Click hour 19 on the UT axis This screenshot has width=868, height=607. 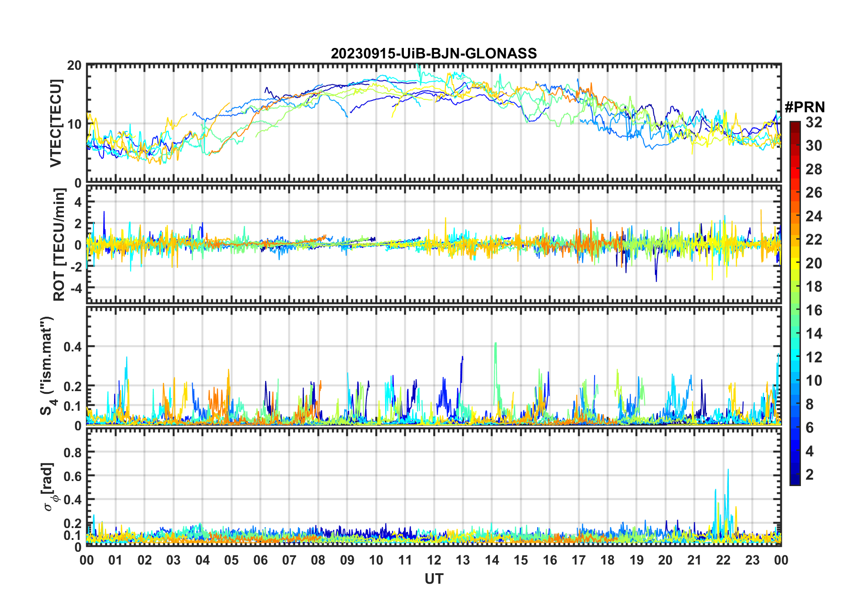tap(637, 560)
